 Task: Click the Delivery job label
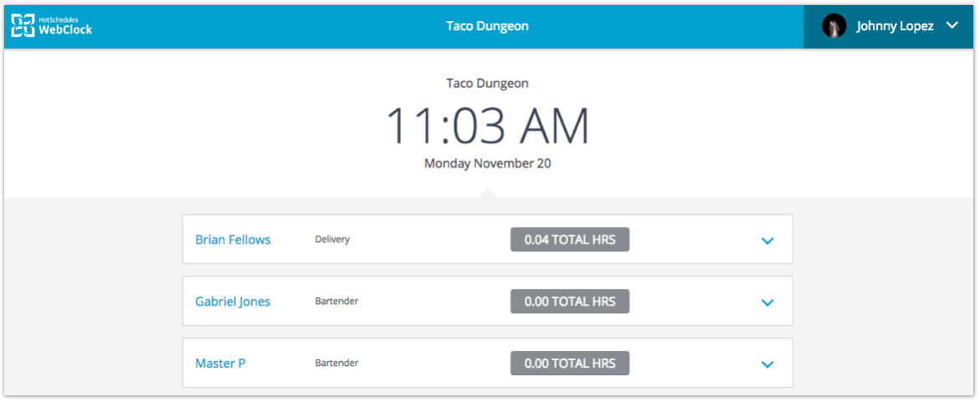(332, 240)
